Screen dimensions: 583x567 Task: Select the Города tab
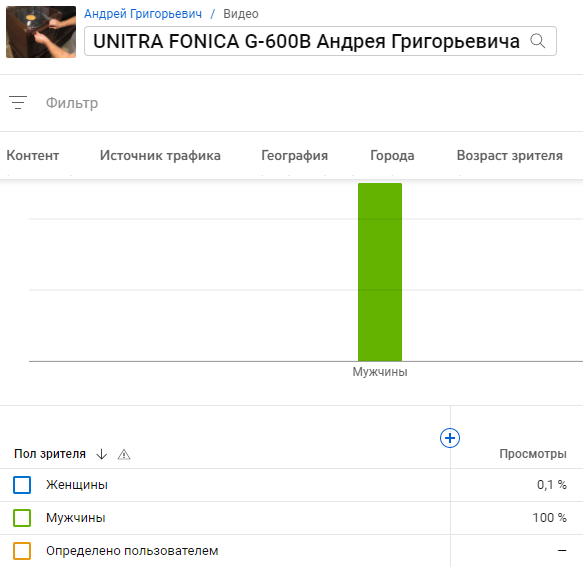(x=392, y=155)
